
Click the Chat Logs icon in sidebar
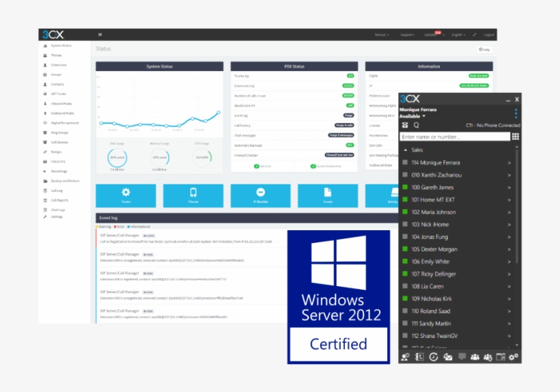click(45, 210)
